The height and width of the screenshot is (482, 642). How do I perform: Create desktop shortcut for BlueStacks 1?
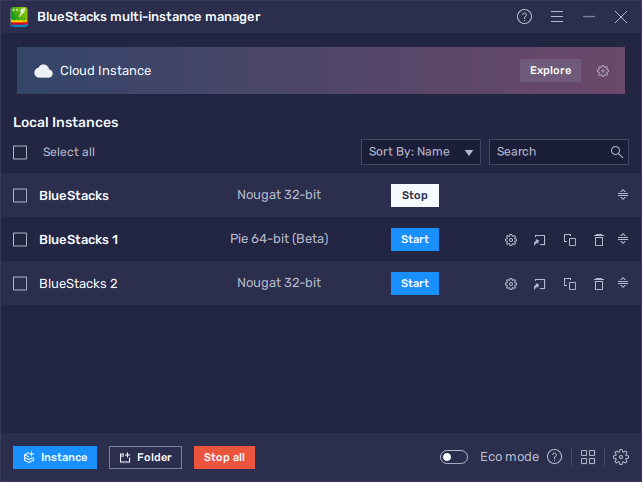[540, 240]
